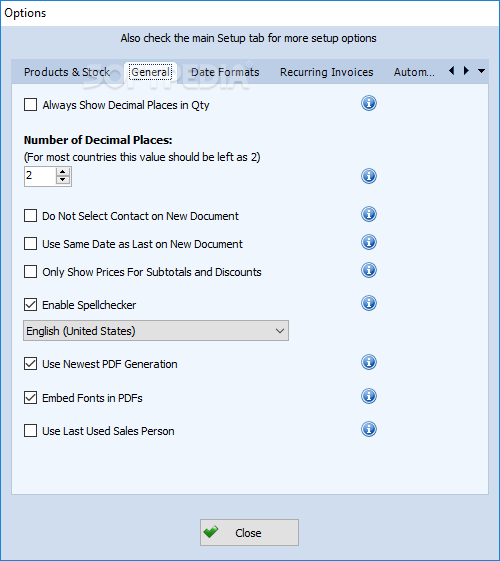Image resolution: width=500 pixels, height=561 pixels.
Task: Enable Always Show Decimal Places in Qty
Action: pos(30,105)
